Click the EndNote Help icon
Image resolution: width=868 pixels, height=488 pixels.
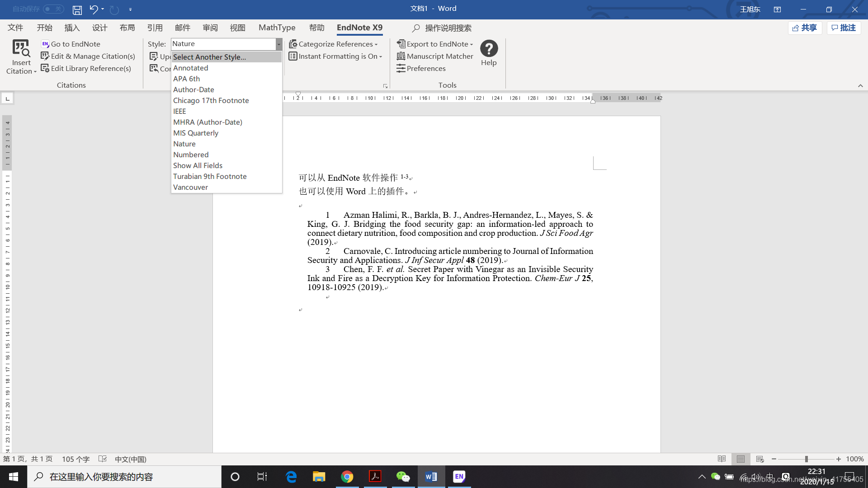tap(489, 48)
